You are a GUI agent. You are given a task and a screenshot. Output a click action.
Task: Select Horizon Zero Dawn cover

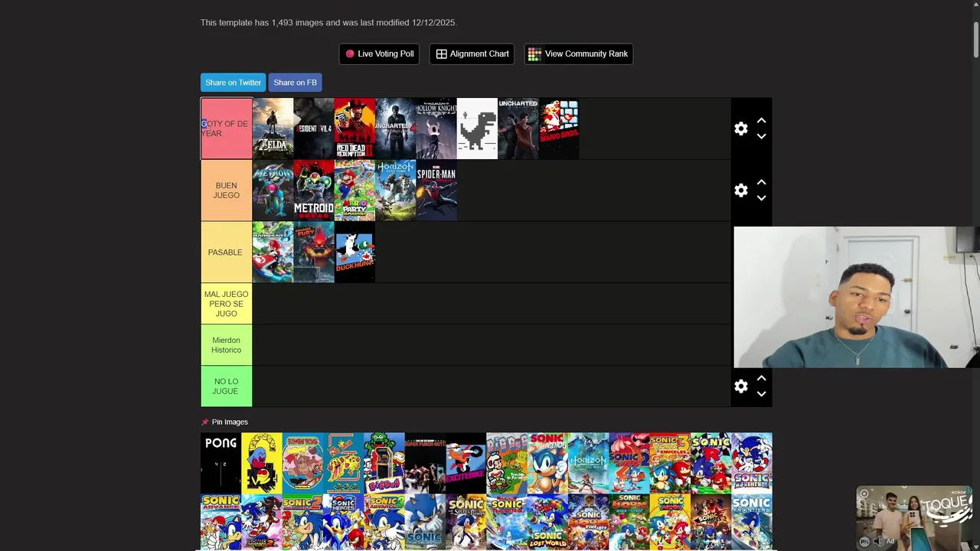pyautogui.click(x=395, y=191)
